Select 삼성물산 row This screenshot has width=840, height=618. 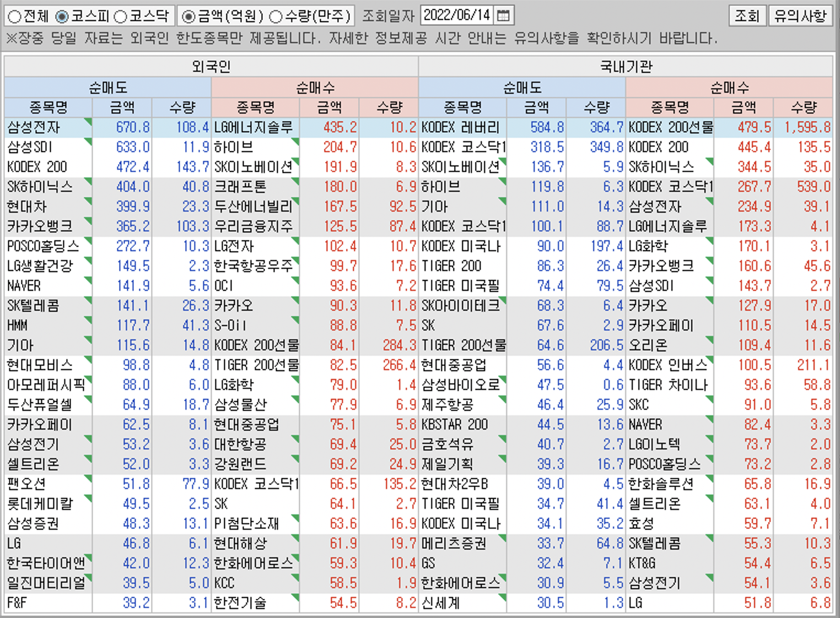pyautogui.click(x=255, y=405)
